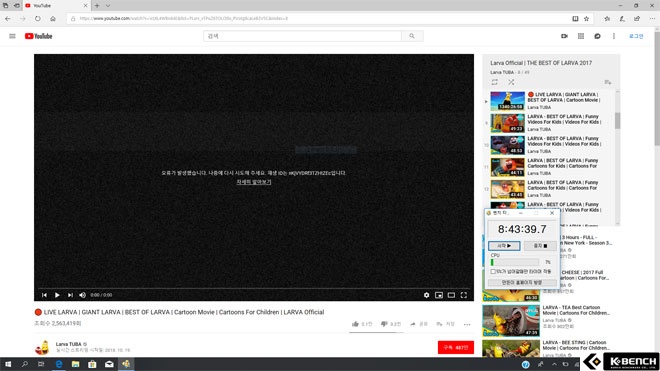The image size is (660, 371).
Task: Click the sign-in link in header
Action: point(636,36)
